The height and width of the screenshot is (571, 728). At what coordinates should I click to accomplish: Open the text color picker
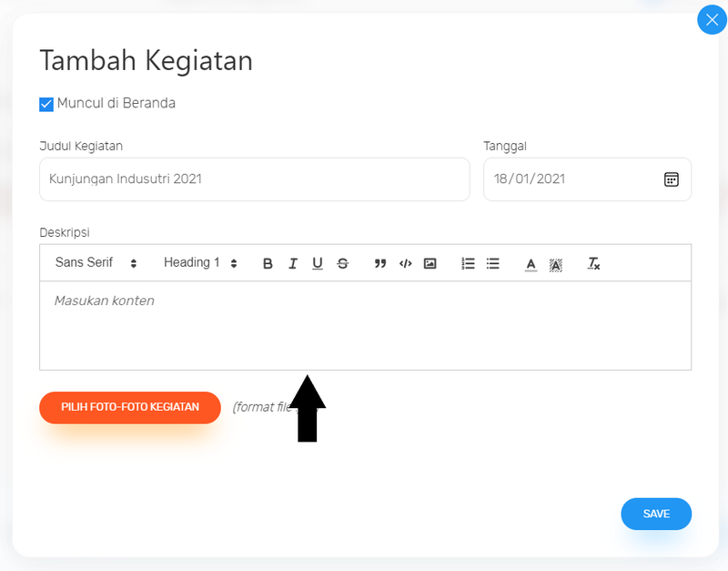tap(531, 264)
